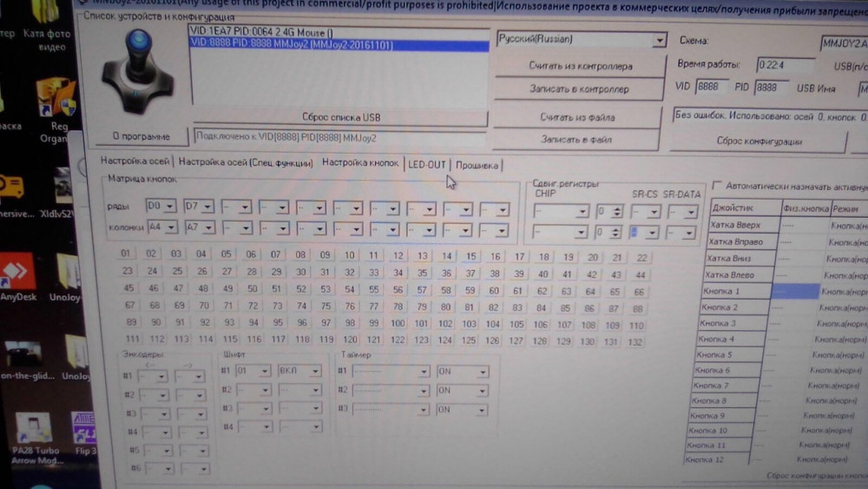The width and height of the screenshot is (868, 489).
Task: Select matrix button 100
Action: (398, 323)
